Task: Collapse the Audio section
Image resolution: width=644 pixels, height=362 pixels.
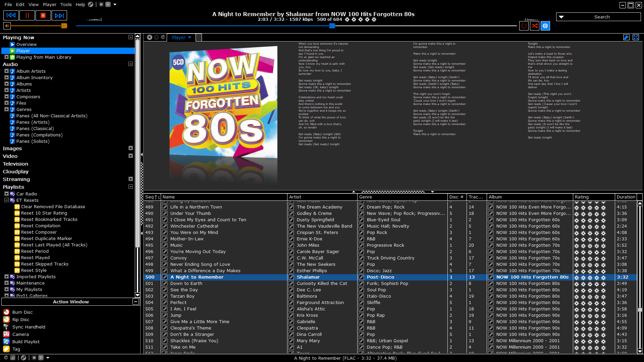Action: [131, 64]
